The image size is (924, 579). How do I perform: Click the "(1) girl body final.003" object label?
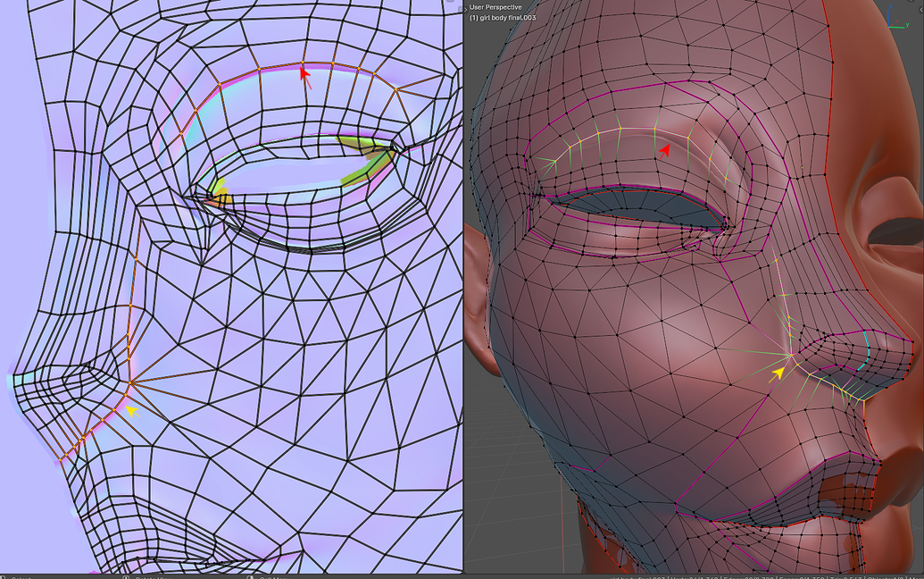pos(503,18)
